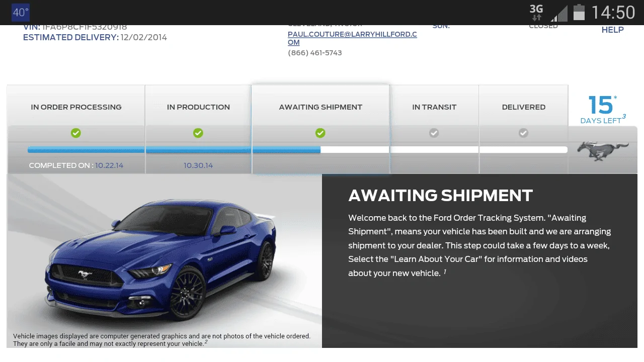The height and width of the screenshot is (362, 644).
Task: Click the green checkmark under In Production
Action: (198, 133)
